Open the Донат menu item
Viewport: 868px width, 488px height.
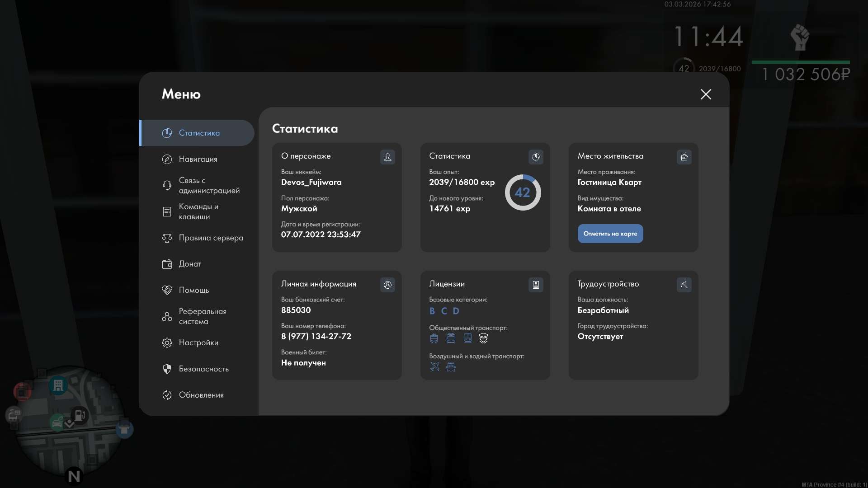point(190,264)
